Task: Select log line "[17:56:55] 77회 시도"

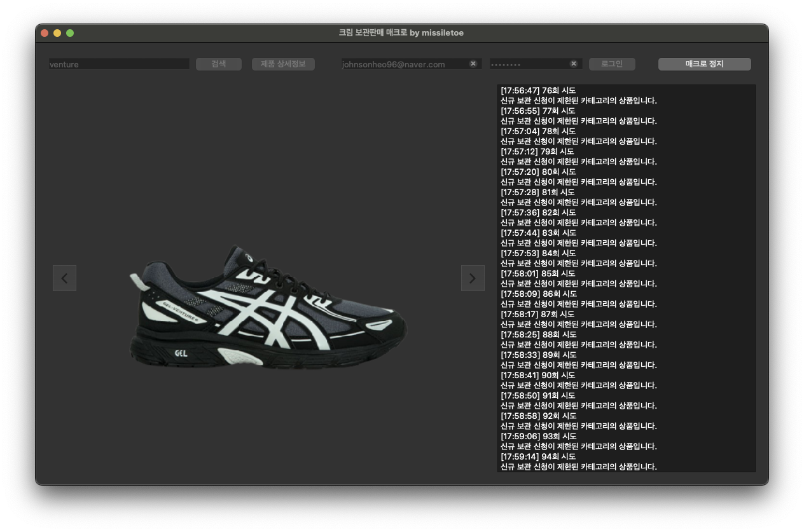Action: click(x=538, y=111)
